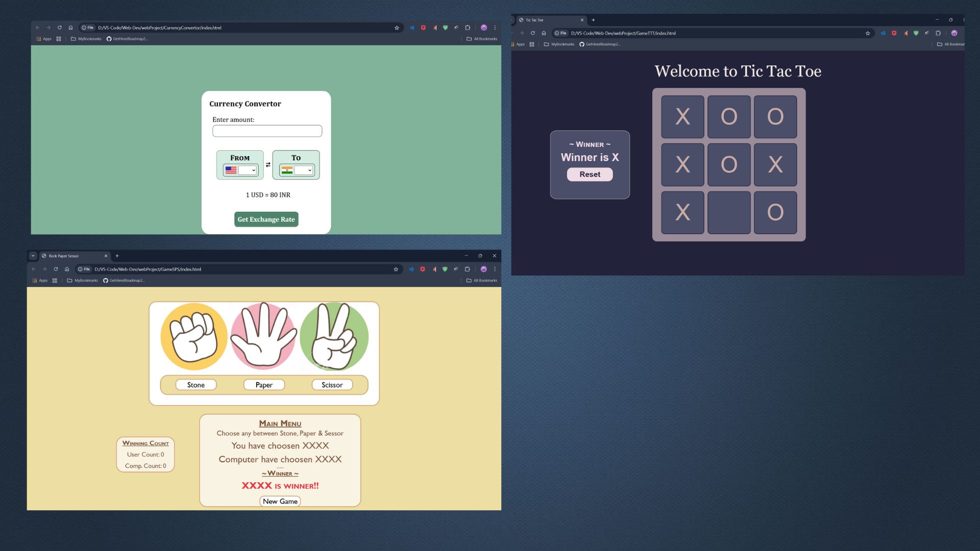Reset the Tic Tac Toe game
980x551 pixels.
590,174
